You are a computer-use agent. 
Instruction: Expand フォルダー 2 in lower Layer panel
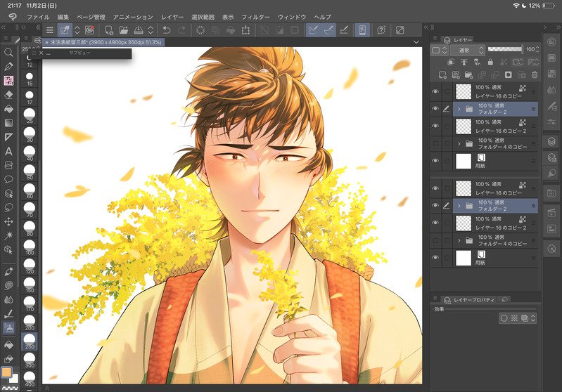tap(459, 206)
